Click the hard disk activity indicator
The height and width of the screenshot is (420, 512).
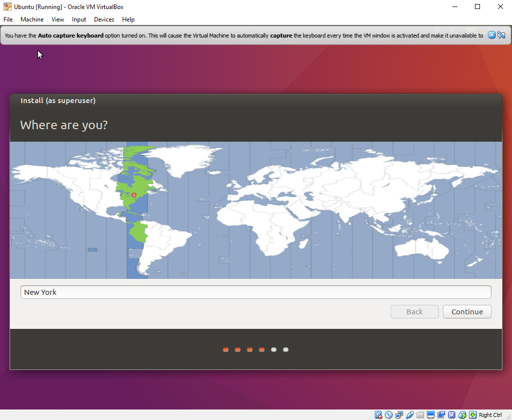pos(378,415)
